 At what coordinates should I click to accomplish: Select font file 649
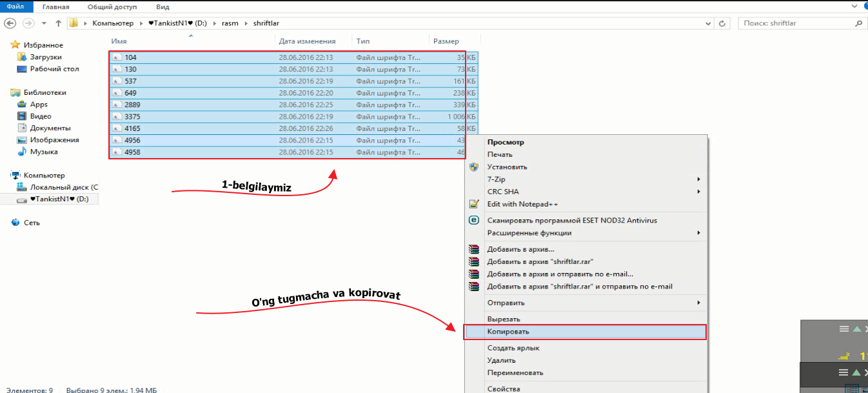(293, 93)
